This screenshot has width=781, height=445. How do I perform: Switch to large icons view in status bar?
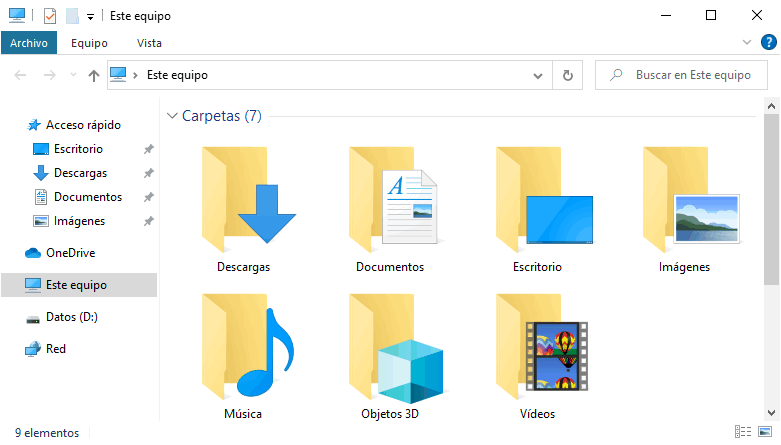coord(765,432)
